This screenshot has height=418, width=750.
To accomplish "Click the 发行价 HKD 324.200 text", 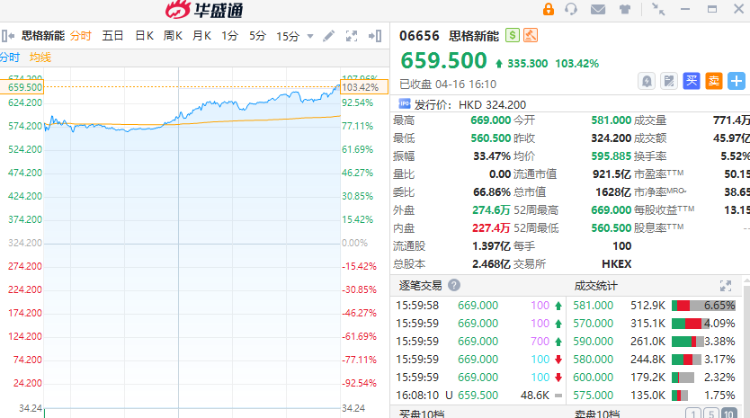I will click(x=470, y=105).
